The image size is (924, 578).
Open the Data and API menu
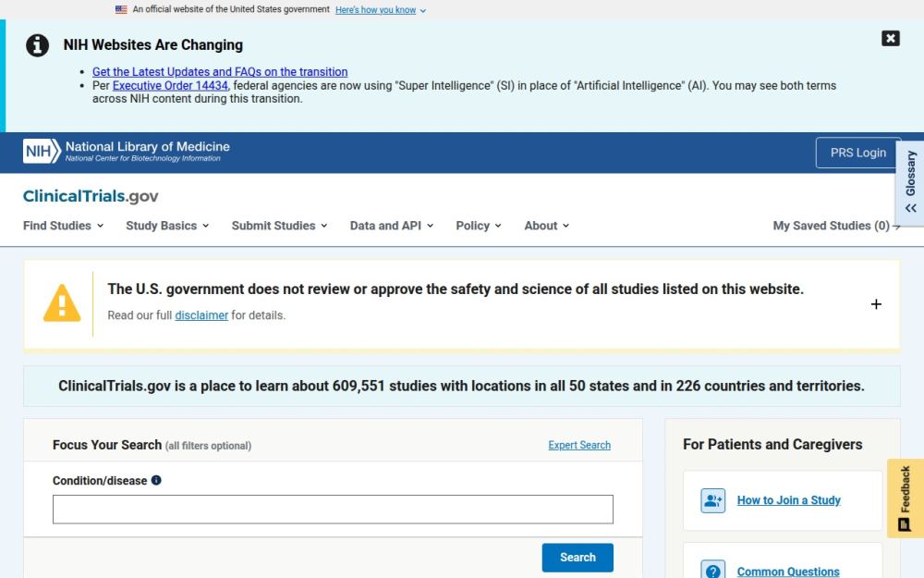pos(391,226)
